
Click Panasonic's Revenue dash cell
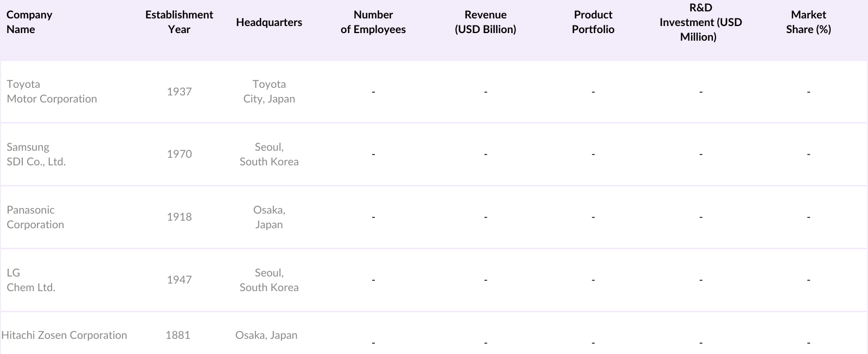[486, 217]
